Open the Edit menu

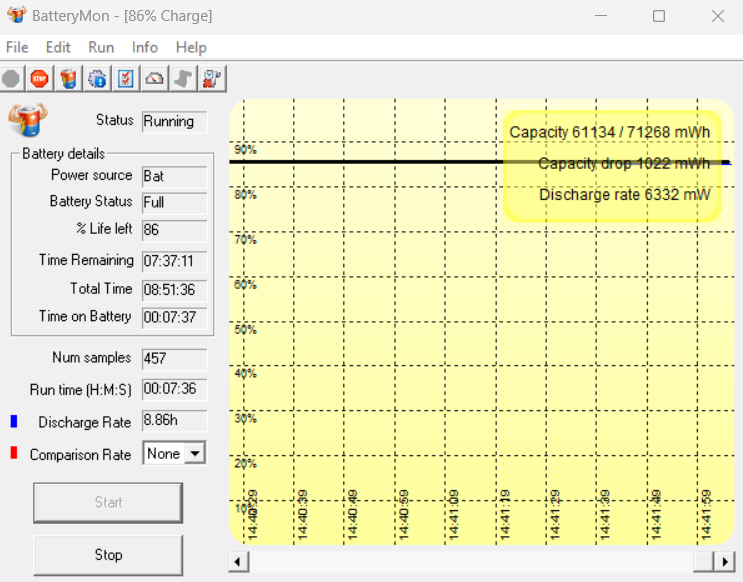pos(58,47)
